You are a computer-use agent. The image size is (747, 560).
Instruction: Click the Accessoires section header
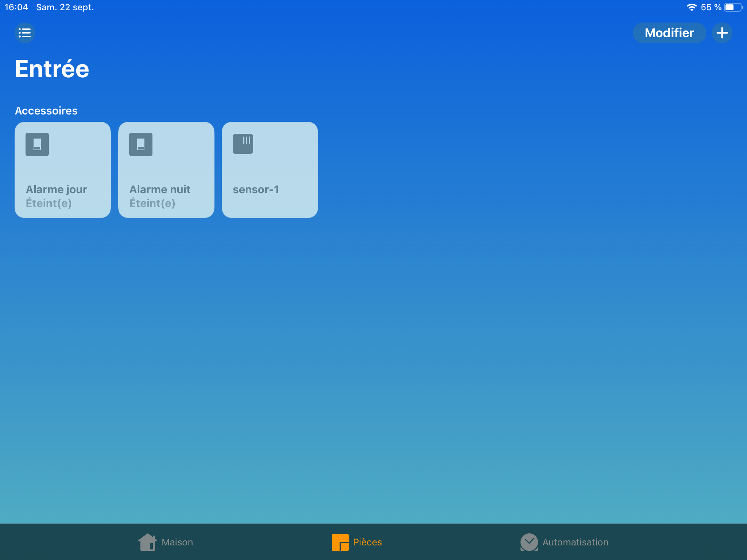pos(46,111)
